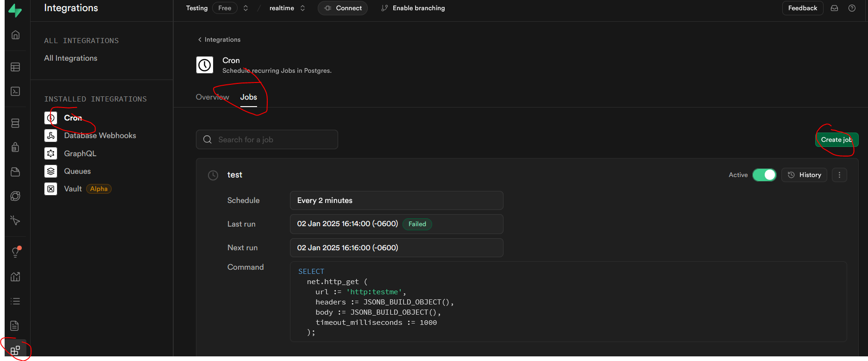The width and height of the screenshot is (868, 361).
Task: Select Database Webhooks integration
Action: tap(100, 135)
